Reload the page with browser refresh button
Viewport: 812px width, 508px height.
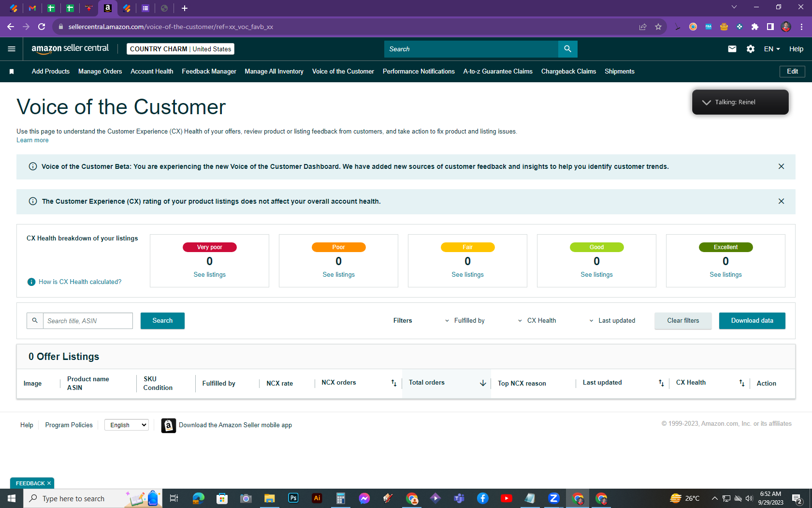pos(42,27)
